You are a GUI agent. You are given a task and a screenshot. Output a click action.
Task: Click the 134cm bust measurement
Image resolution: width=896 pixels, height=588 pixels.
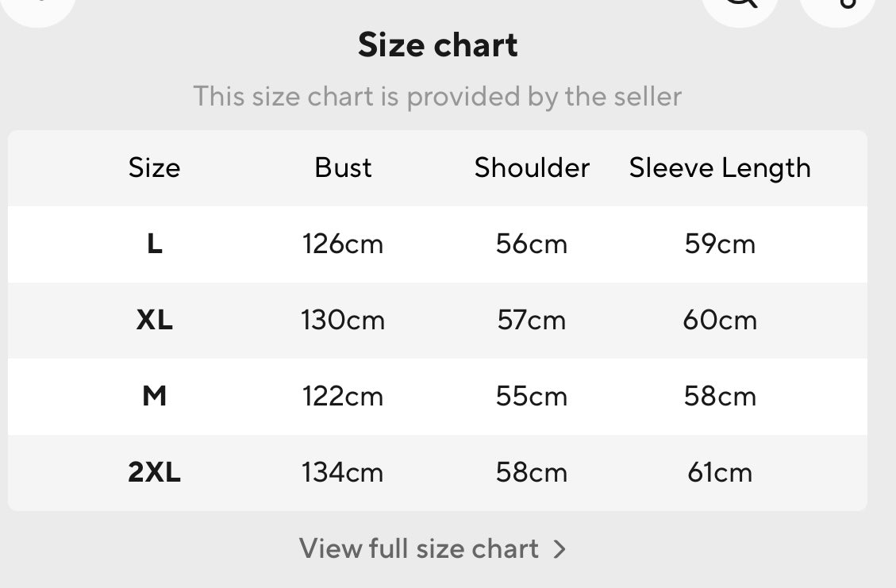[343, 473]
